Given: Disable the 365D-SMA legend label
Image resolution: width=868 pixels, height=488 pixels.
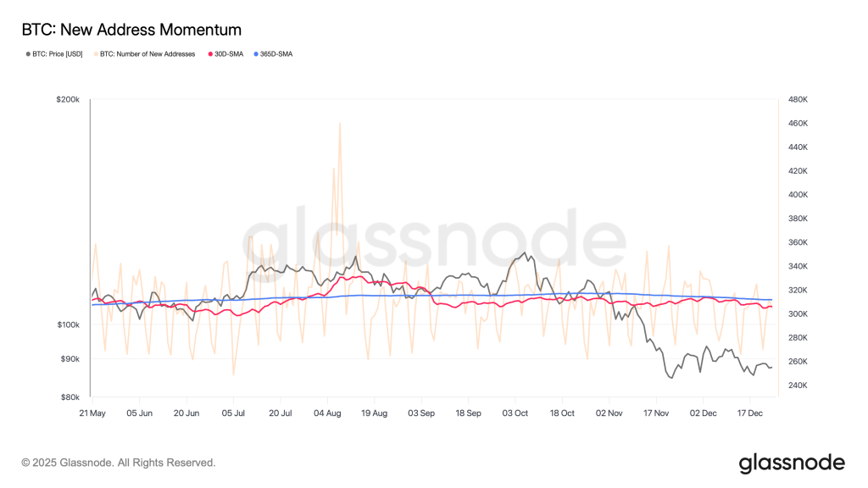Looking at the screenshot, I should coord(276,54).
